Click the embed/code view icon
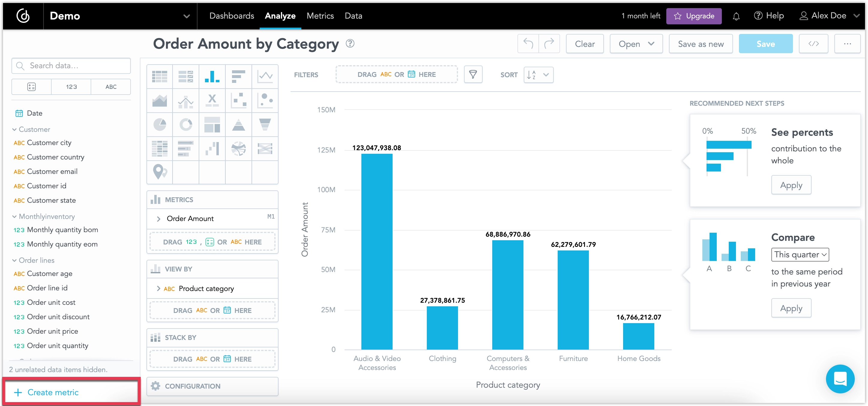Image resolution: width=868 pixels, height=406 pixels. [x=814, y=44]
